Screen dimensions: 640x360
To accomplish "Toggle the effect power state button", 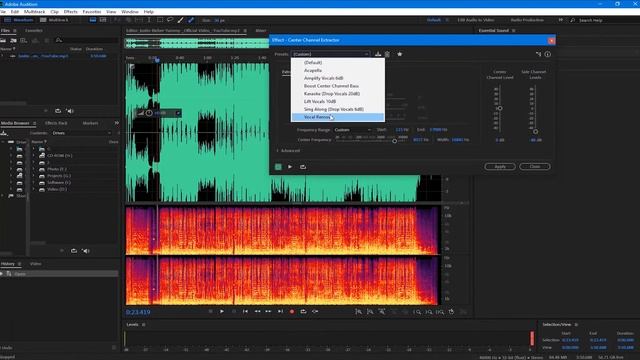I will click(x=278, y=167).
